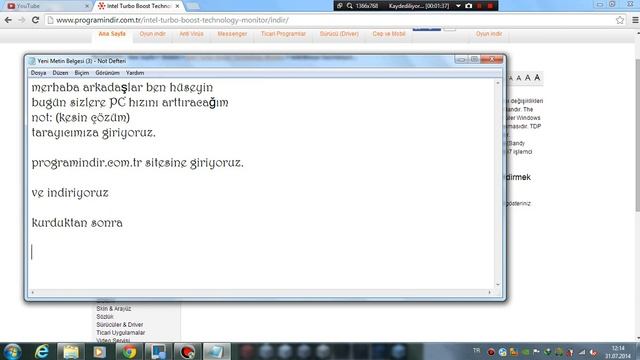
Task: Open the recorder bar dropdown arrow
Action: pos(458,6)
